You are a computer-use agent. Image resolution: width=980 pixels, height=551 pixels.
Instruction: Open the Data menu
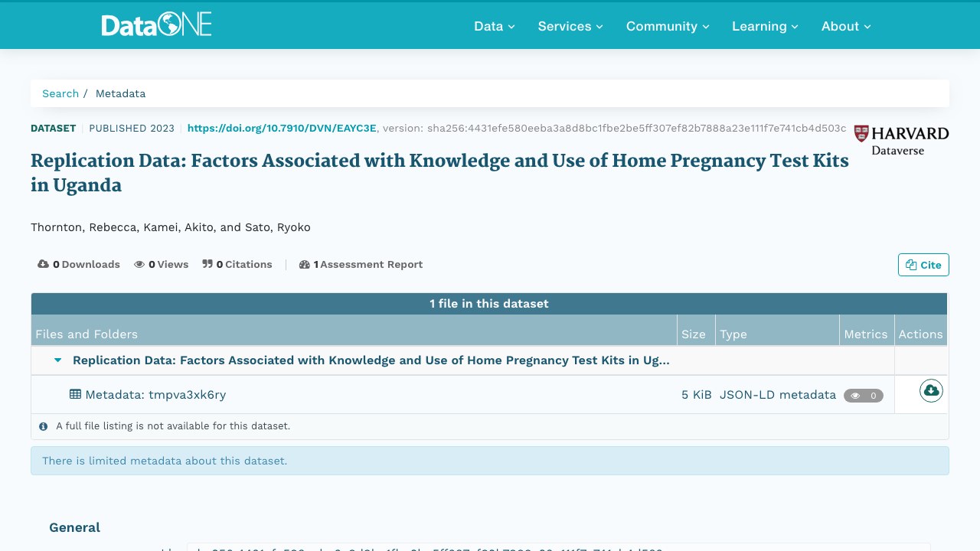coord(494,26)
